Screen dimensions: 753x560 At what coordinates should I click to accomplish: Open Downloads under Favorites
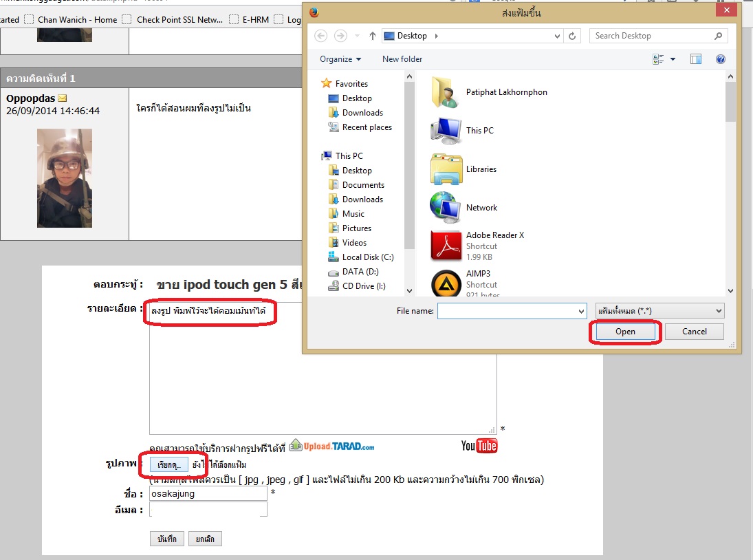pyautogui.click(x=362, y=112)
